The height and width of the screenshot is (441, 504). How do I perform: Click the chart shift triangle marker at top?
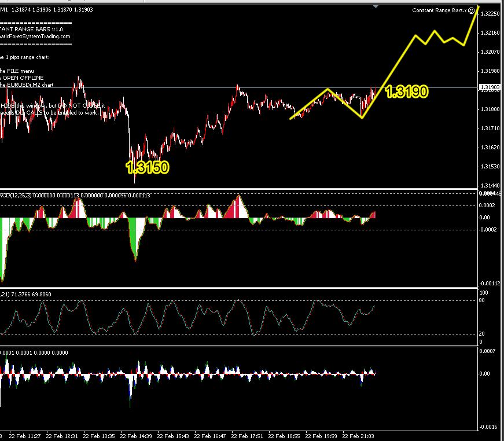pos(376,6)
